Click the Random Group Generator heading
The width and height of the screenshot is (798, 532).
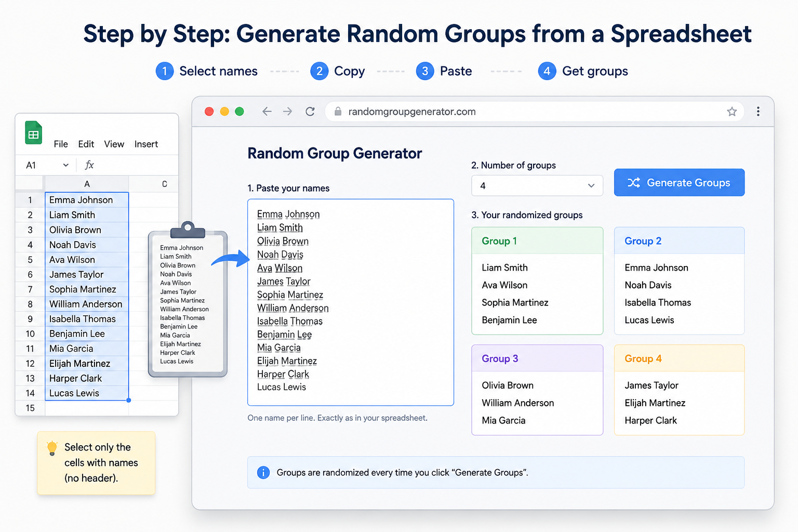[335, 153]
